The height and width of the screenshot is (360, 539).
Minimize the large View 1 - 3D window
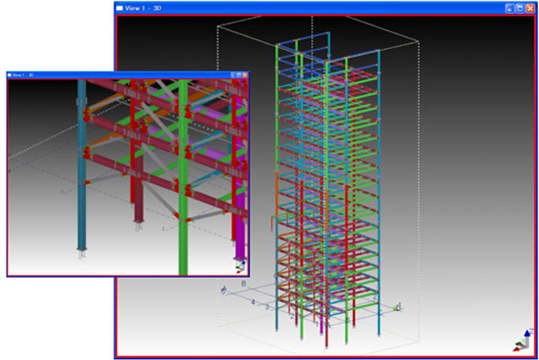[x=509, y=8]
